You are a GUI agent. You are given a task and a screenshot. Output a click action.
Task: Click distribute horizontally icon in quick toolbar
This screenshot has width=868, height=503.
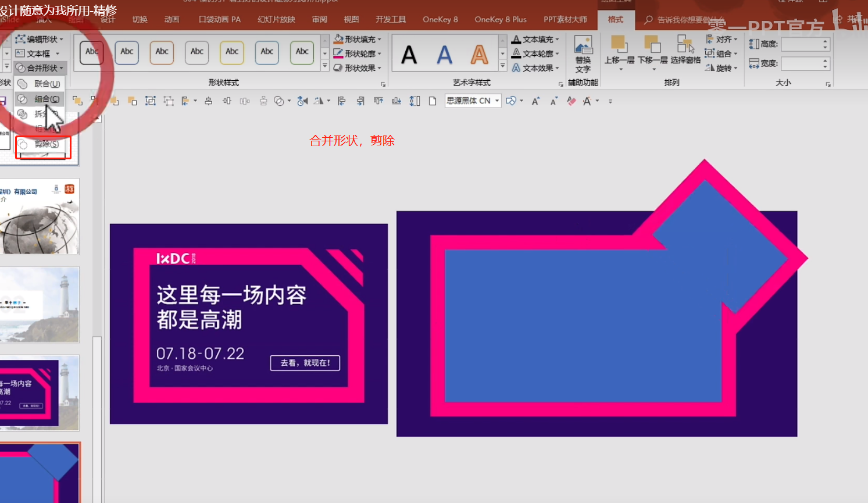pos(245,101)
